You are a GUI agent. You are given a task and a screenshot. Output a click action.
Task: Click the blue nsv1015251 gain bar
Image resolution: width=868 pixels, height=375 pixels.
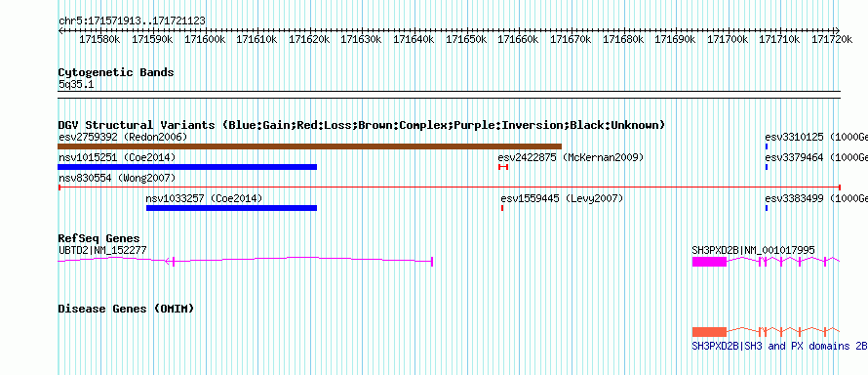(187, 167)
